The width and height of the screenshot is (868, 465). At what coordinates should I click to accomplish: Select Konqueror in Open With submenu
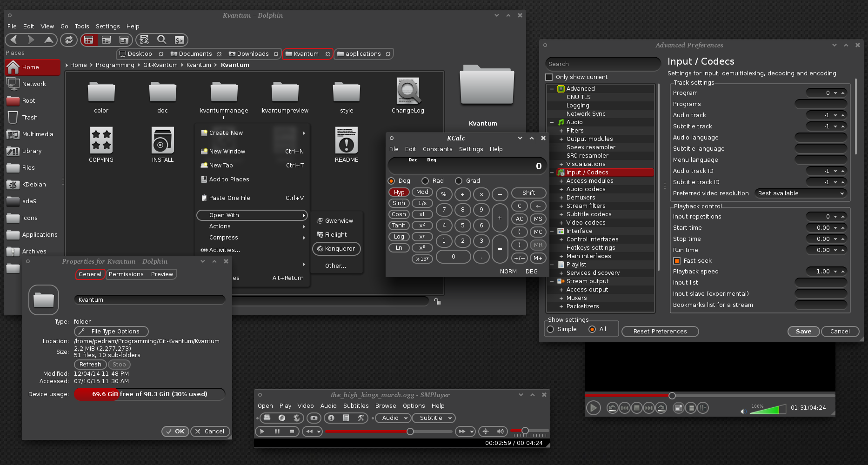336,249
